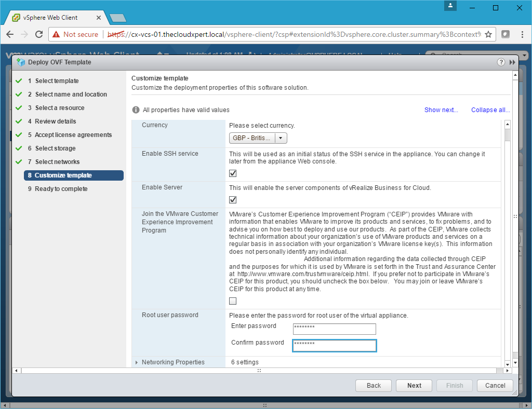Disable the Enable SSH service checkbox
The width and height of the screenshot is (532, 409).
tap(233, 173)
